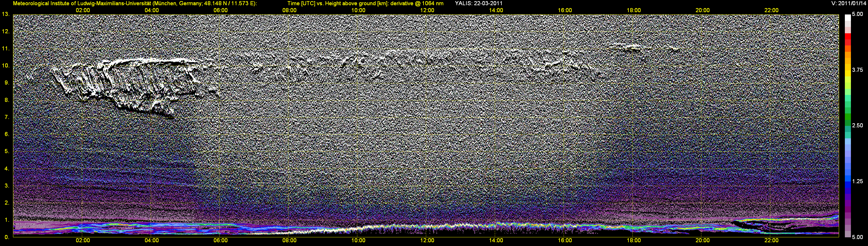Image resolution: width=868 pixels, height=246 pixels.
Task: Click 14:00 on the upper time axis
Action: 496,10
